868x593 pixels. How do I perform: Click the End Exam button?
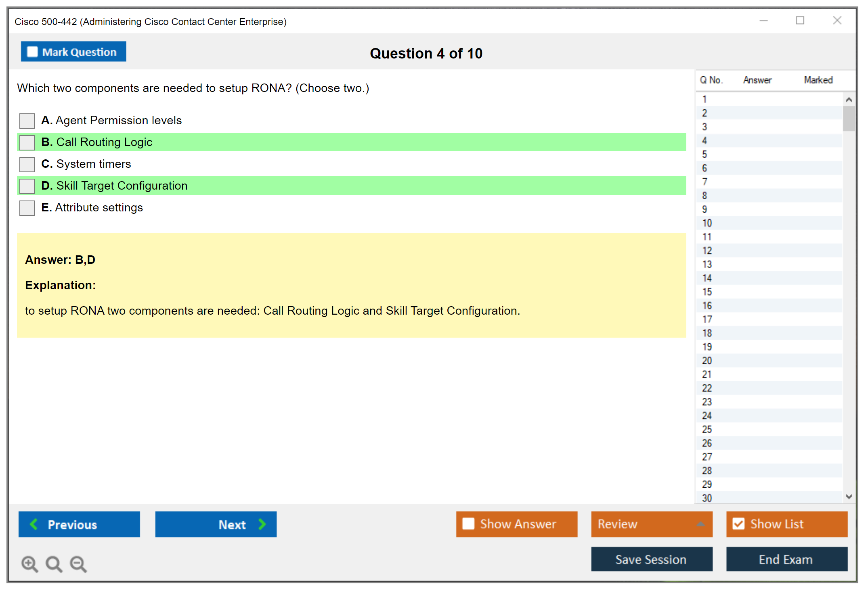tap(786, 559)
